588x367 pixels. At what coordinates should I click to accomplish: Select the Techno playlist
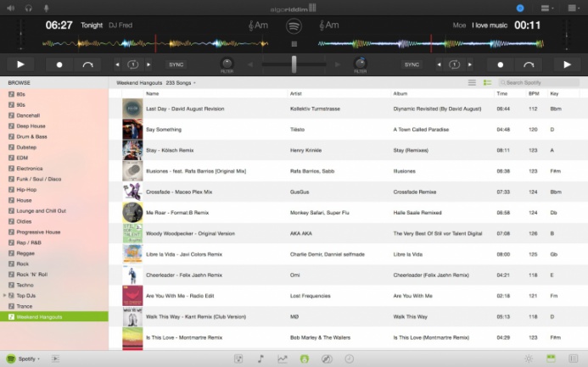click(54, 285)
